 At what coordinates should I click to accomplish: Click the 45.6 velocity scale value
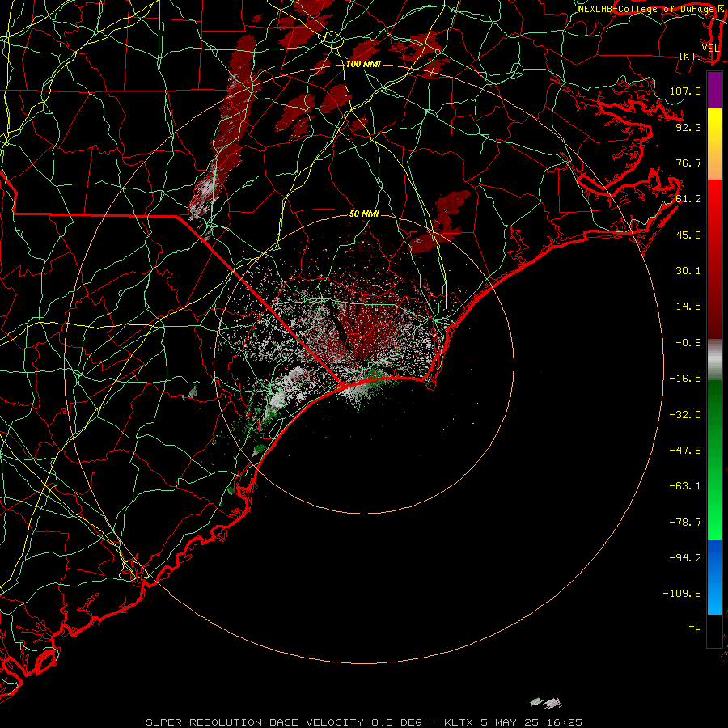coord(688,235)
